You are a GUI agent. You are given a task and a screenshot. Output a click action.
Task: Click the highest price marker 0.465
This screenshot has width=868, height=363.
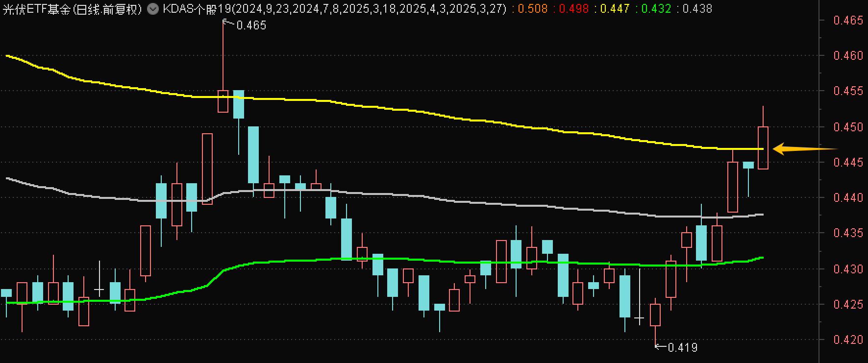[251, 25]
